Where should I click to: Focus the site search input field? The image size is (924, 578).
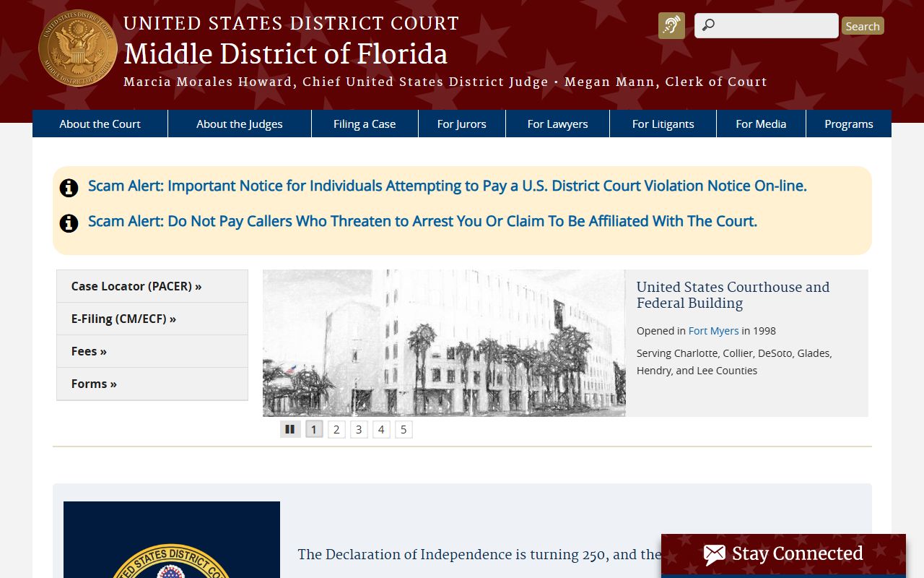767,26
